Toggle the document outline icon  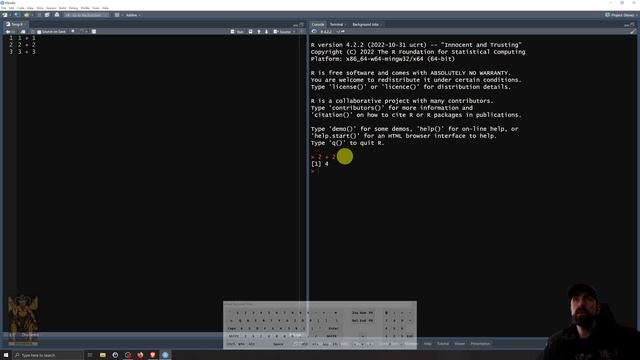pos(302,31)
